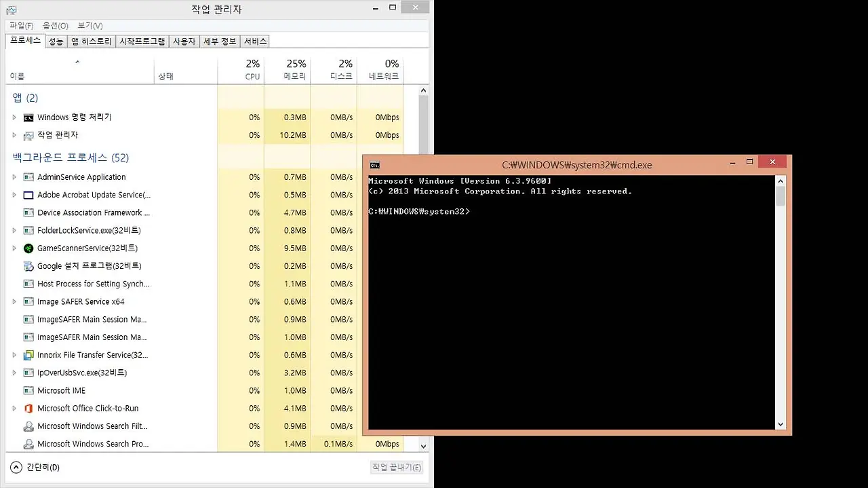Expand the 작업 관리자 app entry
The image size is (868, 488).
[14, 135]
